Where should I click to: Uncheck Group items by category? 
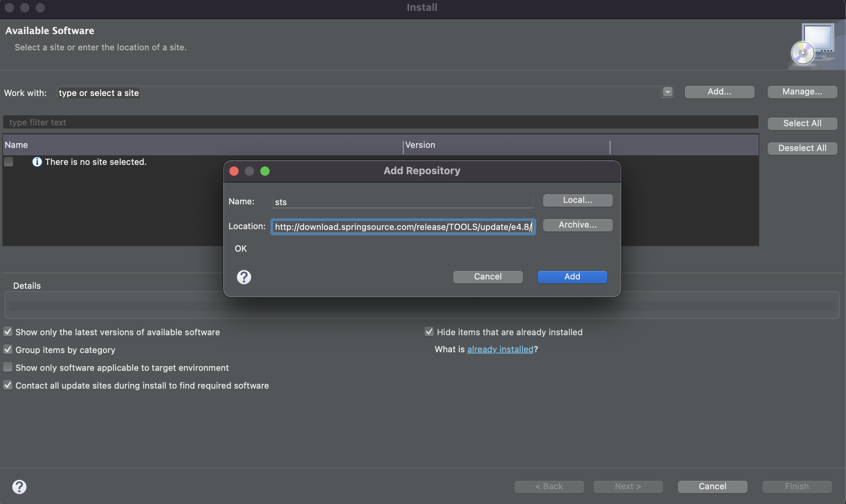pyautogui.click(x=8, y=350)
